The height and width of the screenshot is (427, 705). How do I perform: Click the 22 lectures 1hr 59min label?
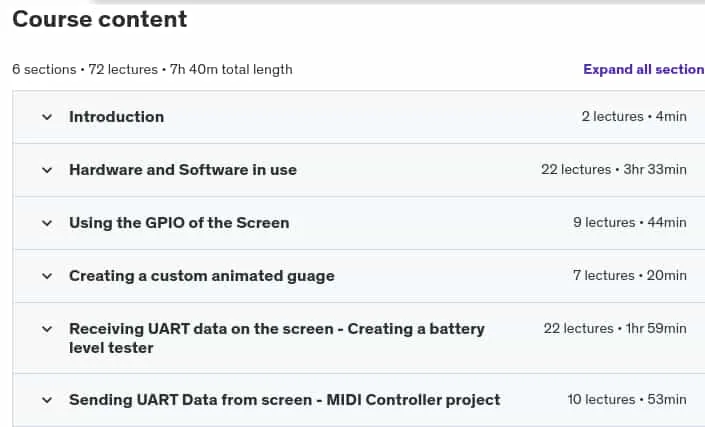click(x=615, y=329)
